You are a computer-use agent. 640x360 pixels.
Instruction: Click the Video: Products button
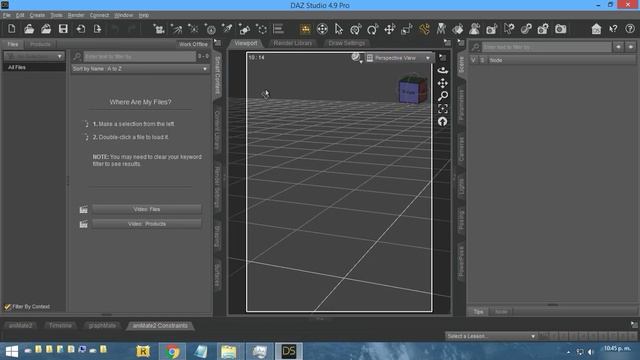coord(147,224)
